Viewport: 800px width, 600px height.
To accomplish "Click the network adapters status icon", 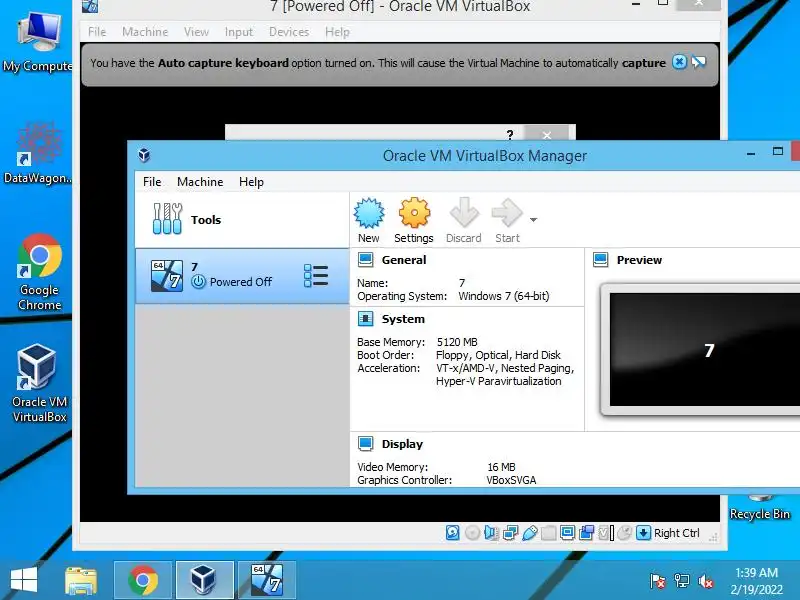I will [511, 533].
